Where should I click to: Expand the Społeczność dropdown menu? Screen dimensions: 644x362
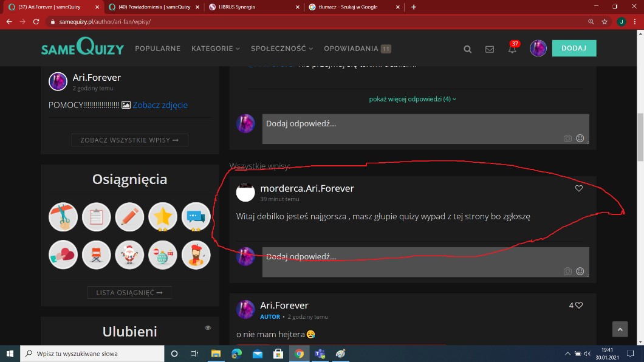(x=281, y=49)
